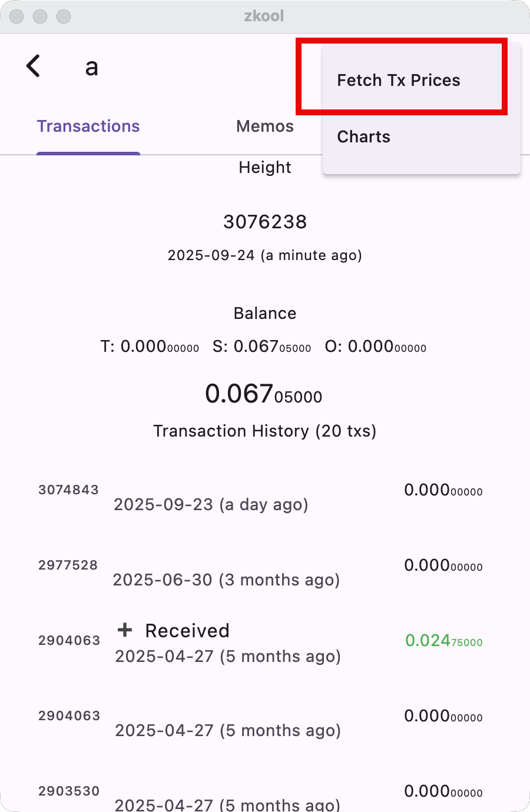Switch to the Memos tab
530x812 pixels.
(x=264, y=127)
